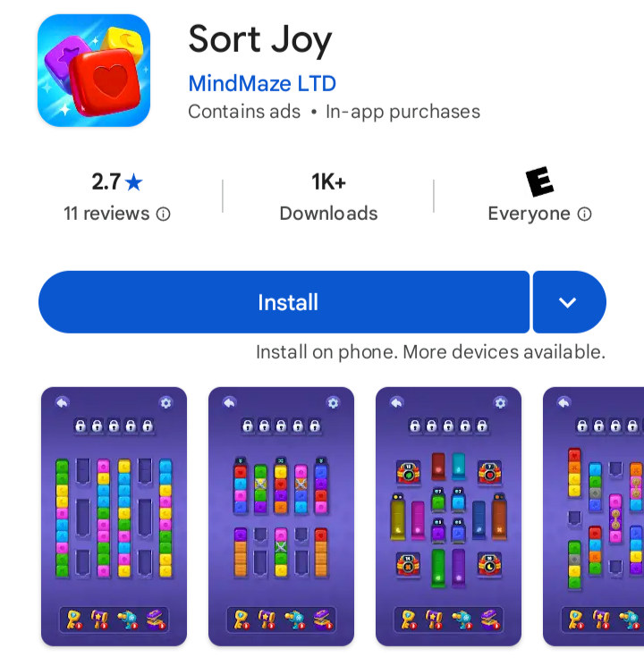Open the Everyone rating info icon

tap(584, 214)
